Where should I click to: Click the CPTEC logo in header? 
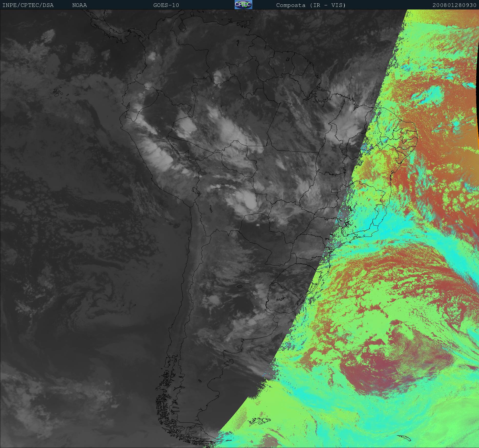[243, 5]
